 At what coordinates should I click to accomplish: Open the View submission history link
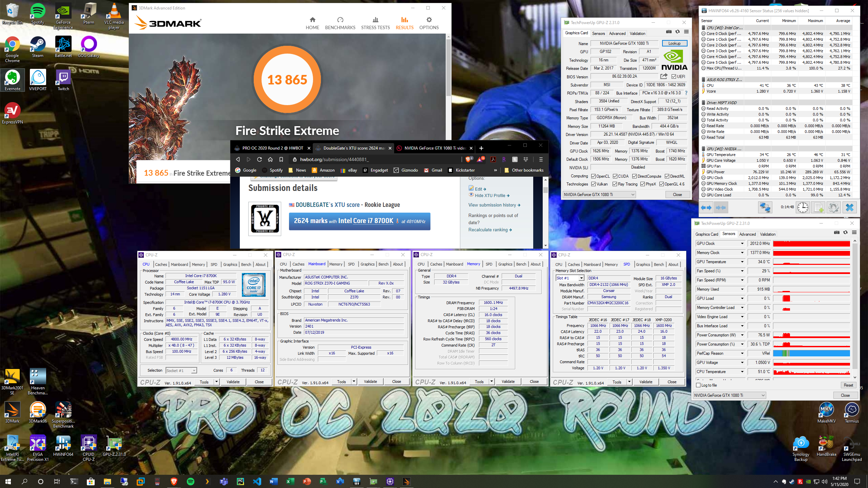pos(494,205)
